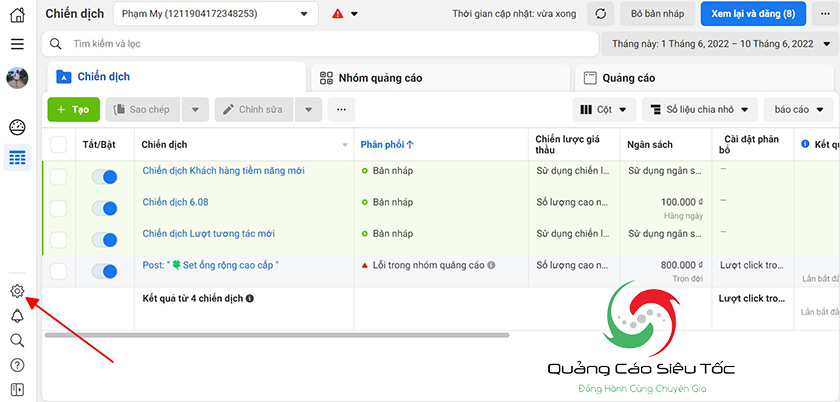Expand Chỉnh sửa dropdown arrow

pyautogui.click(x=308, y=109)
